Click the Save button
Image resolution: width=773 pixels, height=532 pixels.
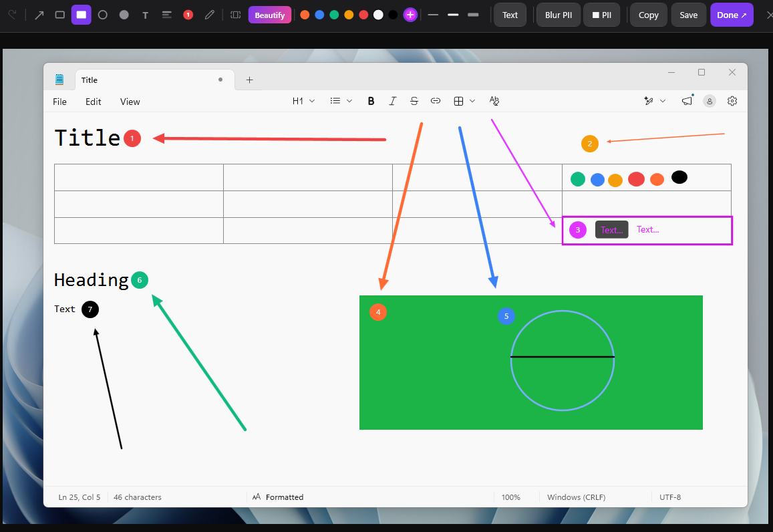(689, 15)
